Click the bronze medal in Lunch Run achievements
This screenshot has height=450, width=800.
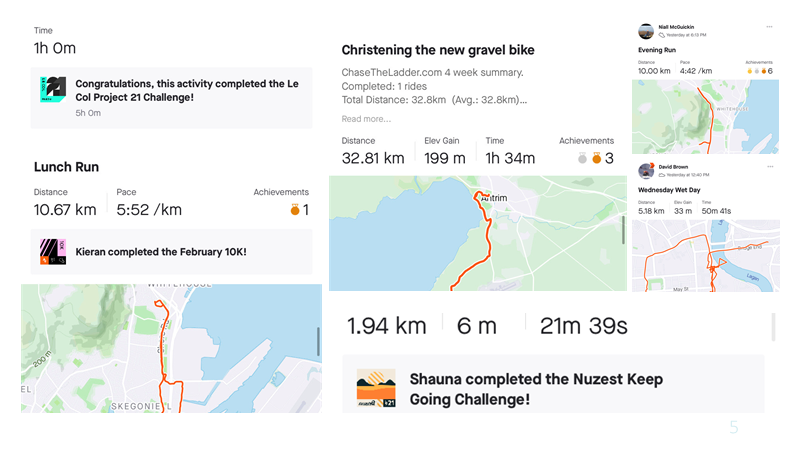tap(295, 209)
